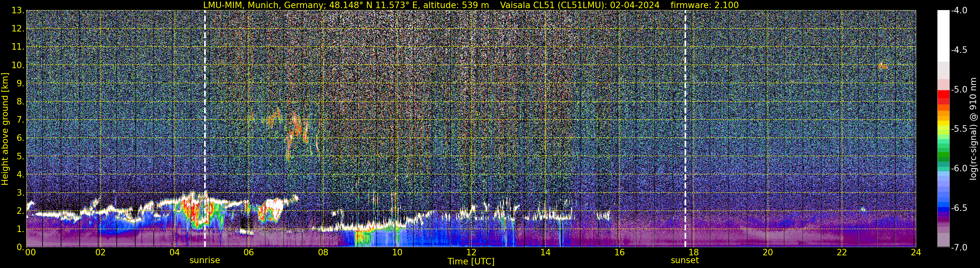Click the small green echo at 2 km near 22:30

click(863, 209)
